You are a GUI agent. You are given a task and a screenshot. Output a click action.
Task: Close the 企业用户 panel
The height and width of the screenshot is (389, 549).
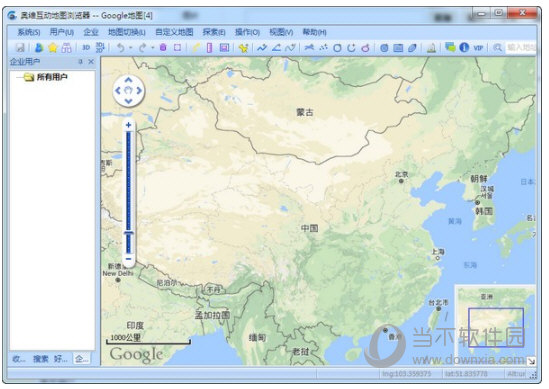(91, 62)
